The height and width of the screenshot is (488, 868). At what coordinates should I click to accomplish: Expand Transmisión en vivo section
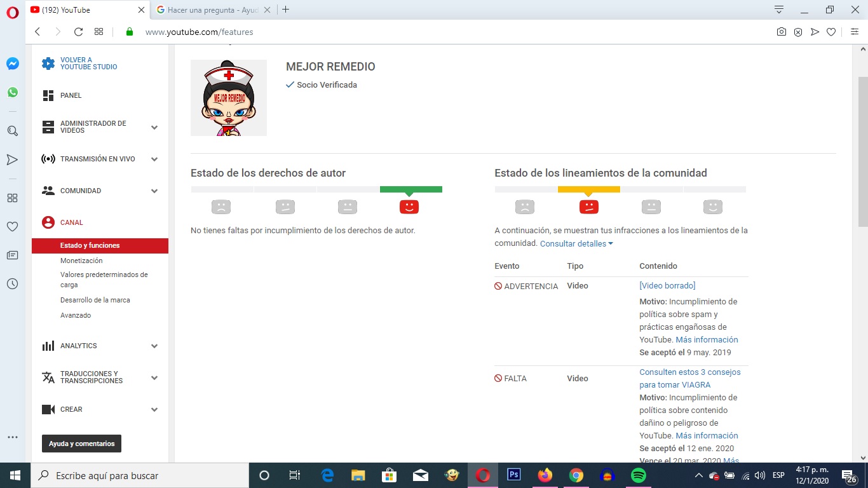[154, 159]
